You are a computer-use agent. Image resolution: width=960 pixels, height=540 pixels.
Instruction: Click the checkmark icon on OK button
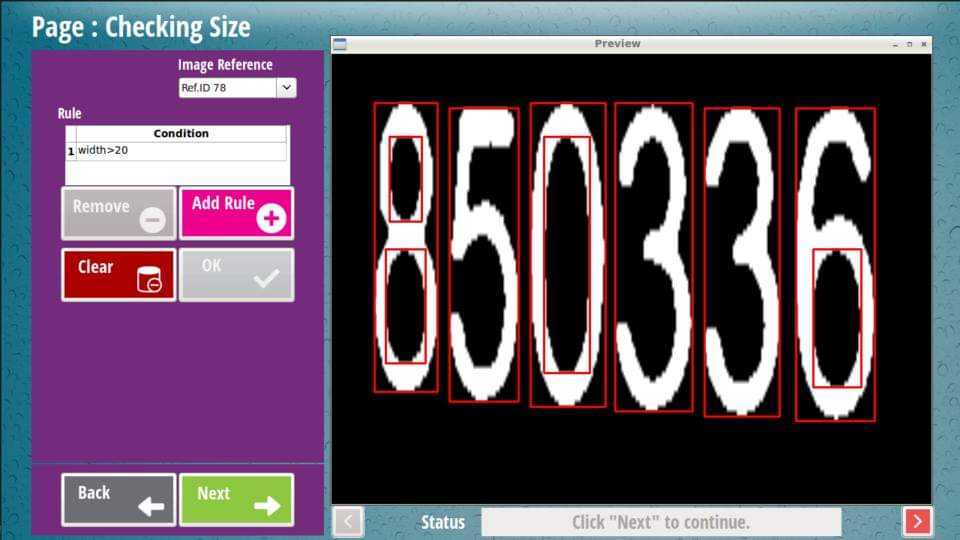coord(267,279)
